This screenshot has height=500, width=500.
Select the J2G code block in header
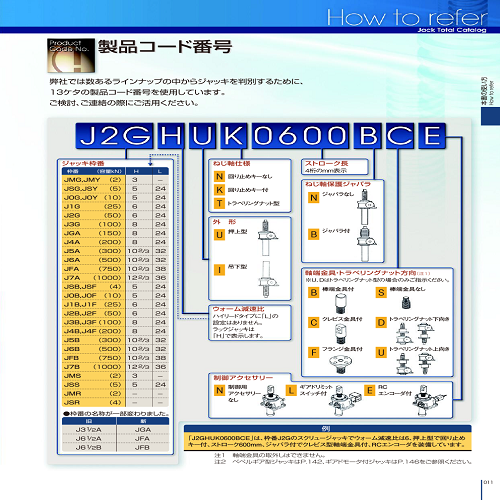[114, 136]
